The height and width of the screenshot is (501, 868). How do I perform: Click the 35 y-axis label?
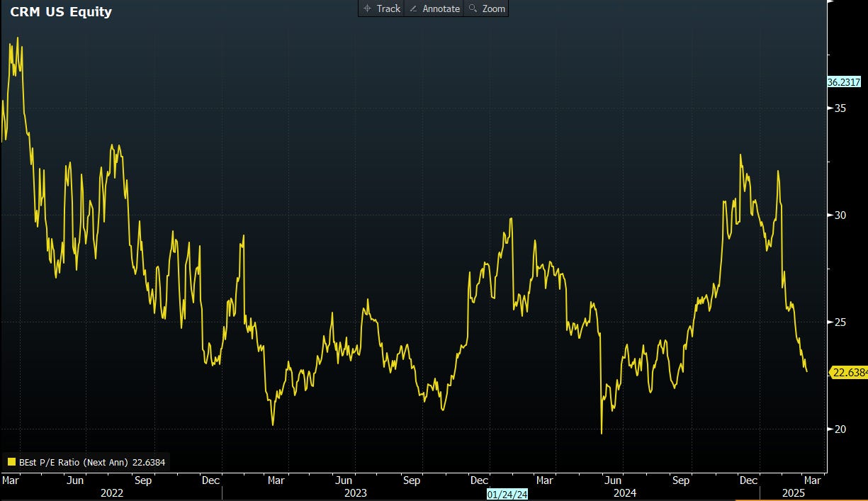pos(840,108)
